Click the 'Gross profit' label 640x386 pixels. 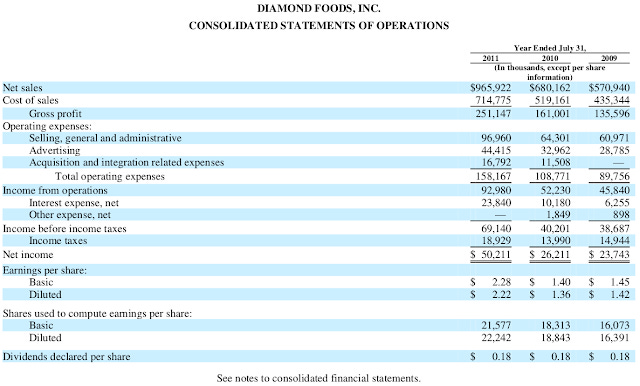(x=55, y=113)
